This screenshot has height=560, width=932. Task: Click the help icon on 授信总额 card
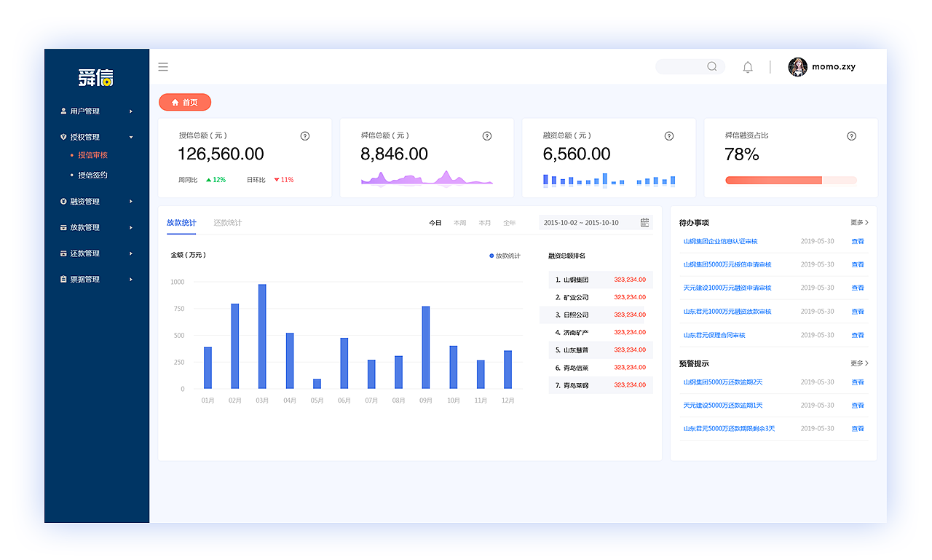[x=305, y=136]
